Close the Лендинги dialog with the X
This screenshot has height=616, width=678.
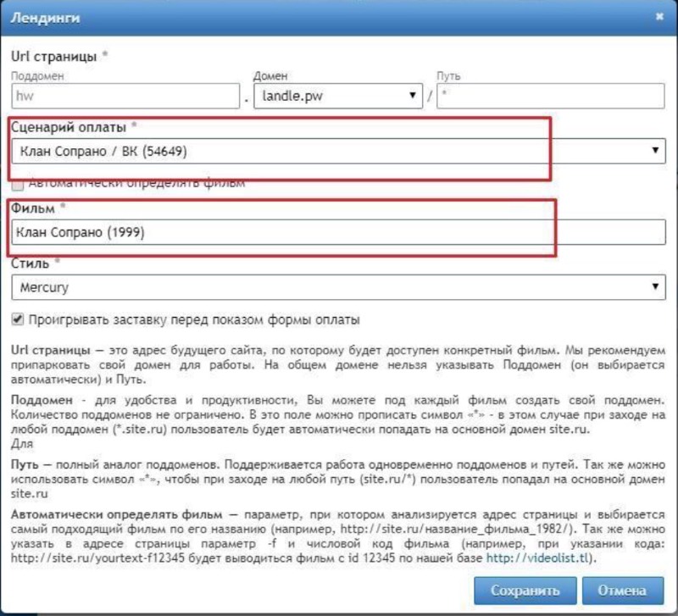(x=659, y=16)
